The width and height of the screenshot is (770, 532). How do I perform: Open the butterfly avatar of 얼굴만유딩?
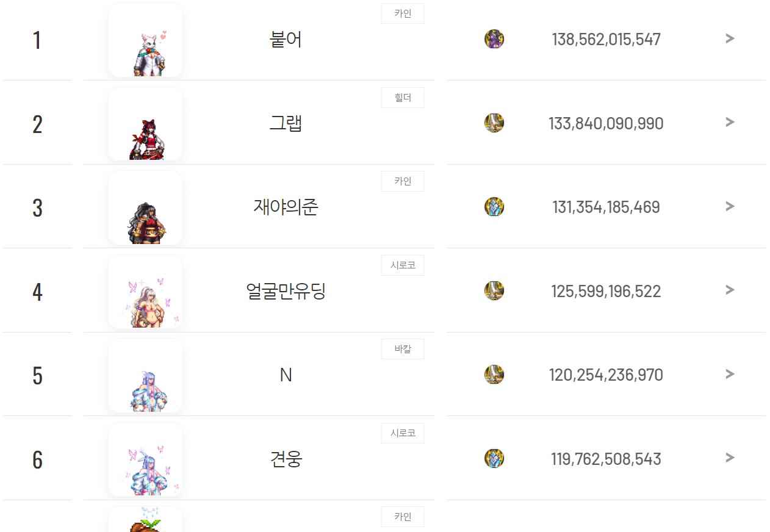145,292
